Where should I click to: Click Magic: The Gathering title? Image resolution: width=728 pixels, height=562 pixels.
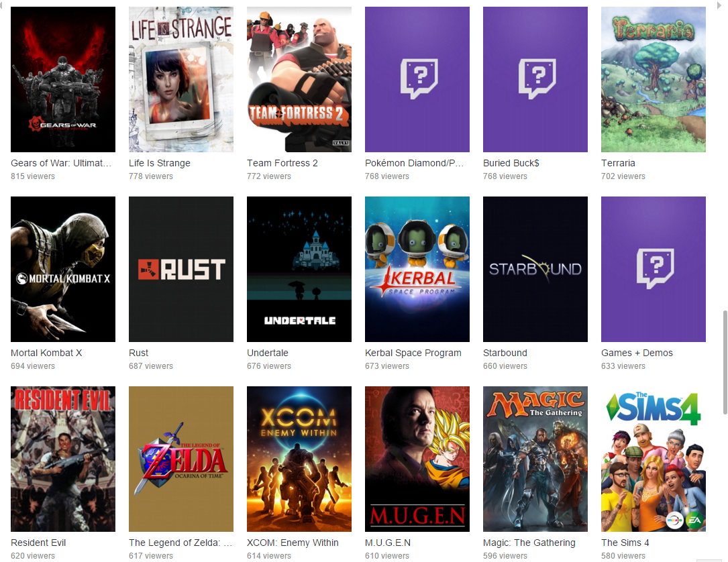(x=529, y=543)
